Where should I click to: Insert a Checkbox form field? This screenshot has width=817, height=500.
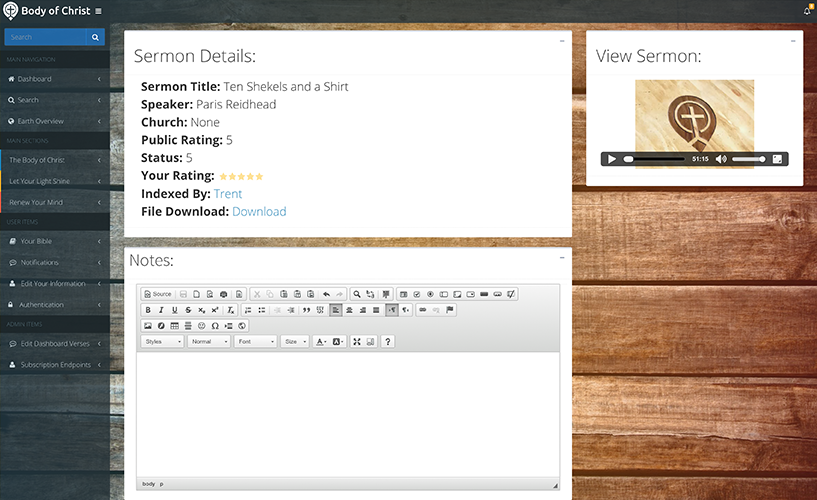(x=417, y=294)
